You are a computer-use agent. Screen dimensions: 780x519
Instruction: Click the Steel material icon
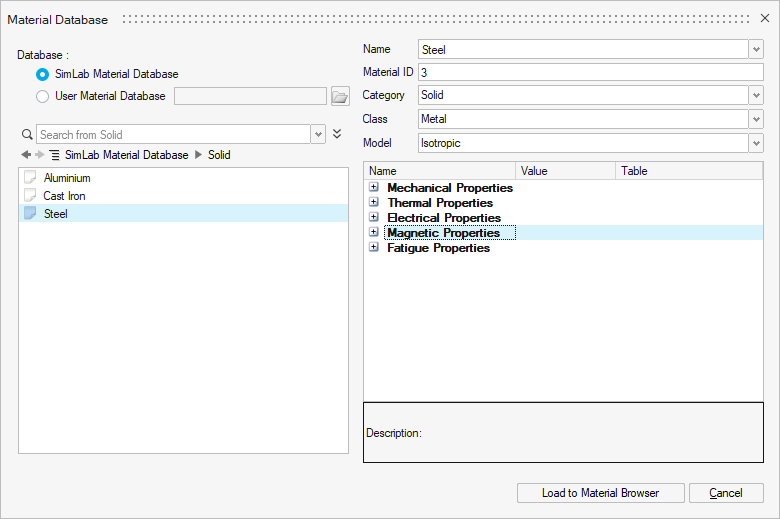[x=30, y=214]
